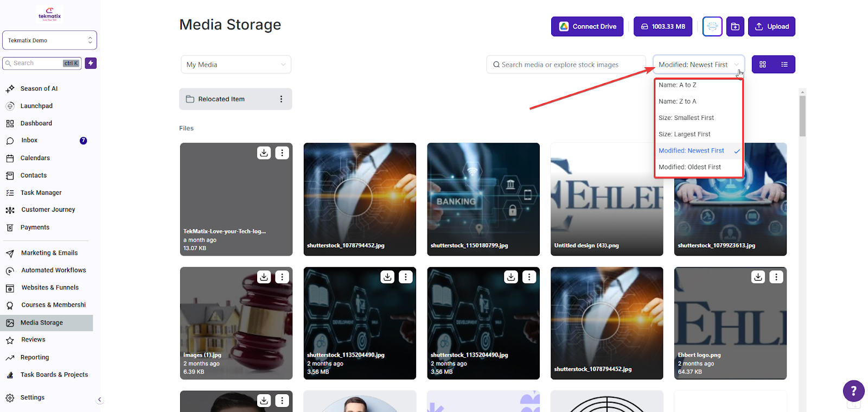Open Untitled design (43).png thumbnail

pos(607,199)
